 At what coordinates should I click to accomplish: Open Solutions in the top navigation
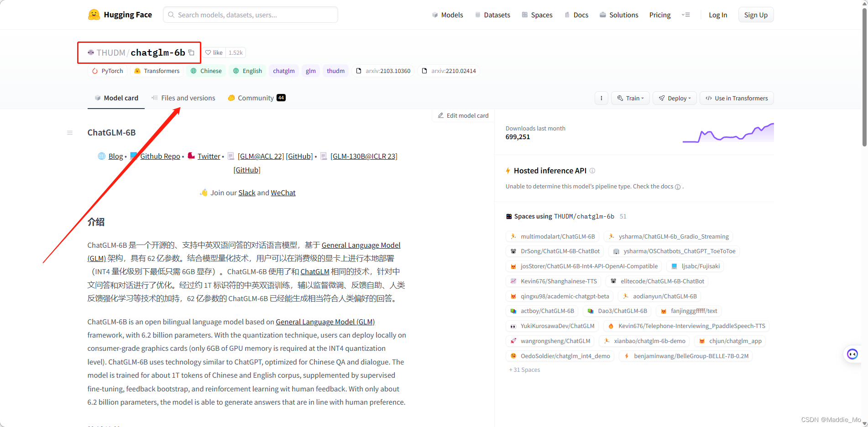(619, 15)
